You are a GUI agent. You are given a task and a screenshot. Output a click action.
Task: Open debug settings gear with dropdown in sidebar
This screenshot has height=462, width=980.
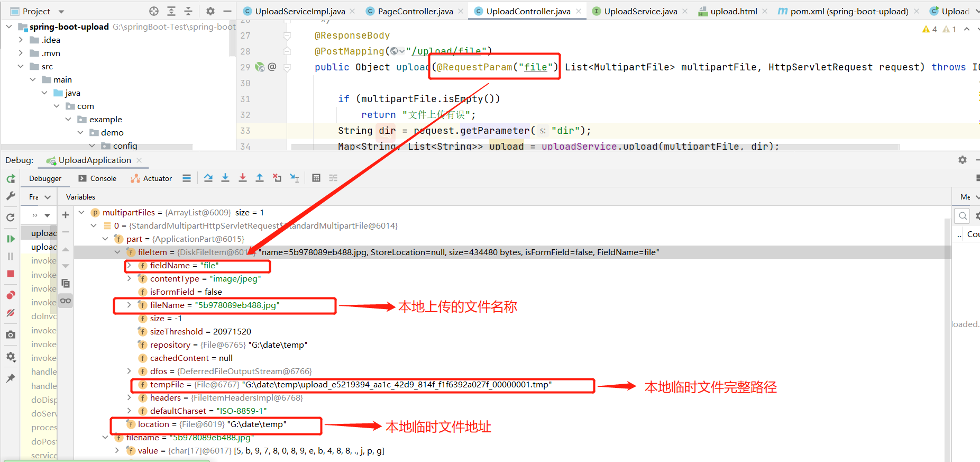click(11, 357)
